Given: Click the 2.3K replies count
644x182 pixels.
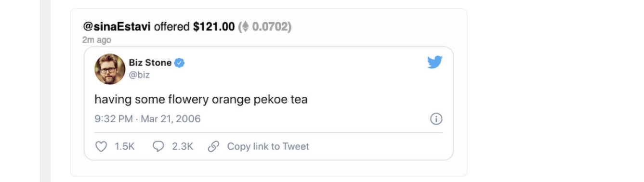Looking at the screenshot, I should coord(183,146).
